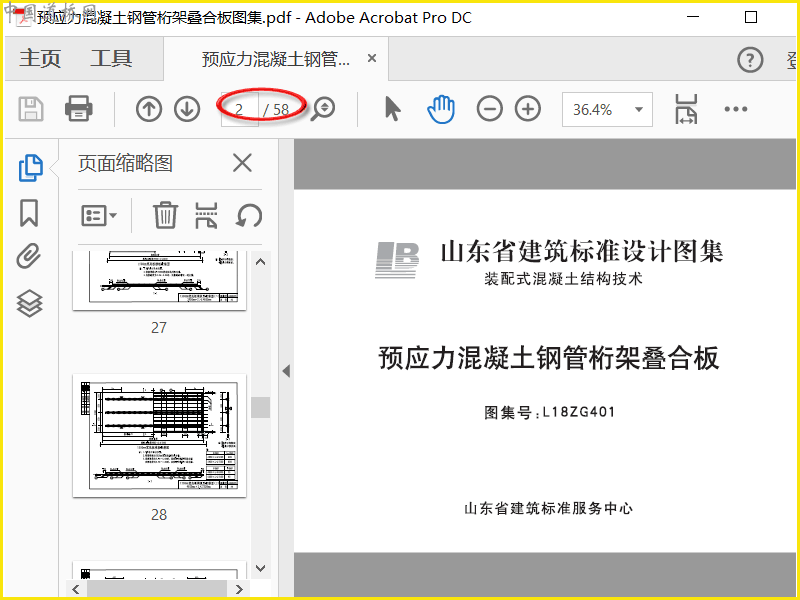Click the horizontal scrollbar right arrow

coord(239,589)
